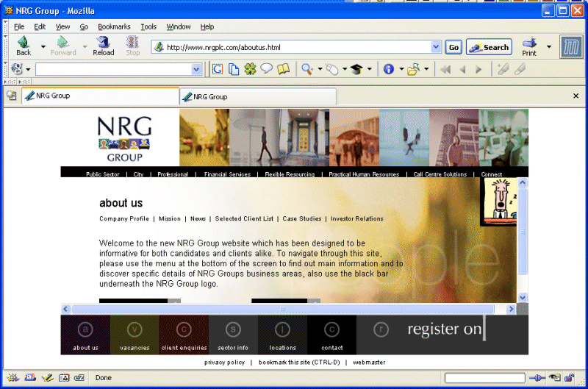
Task: Open the Financial Services sector link
Action: pos(227,174)
